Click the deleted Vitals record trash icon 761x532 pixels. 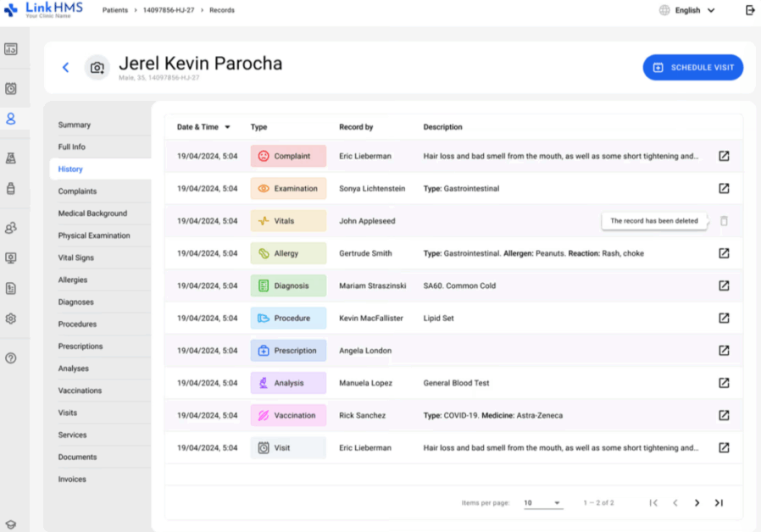[x=724, y=221]
